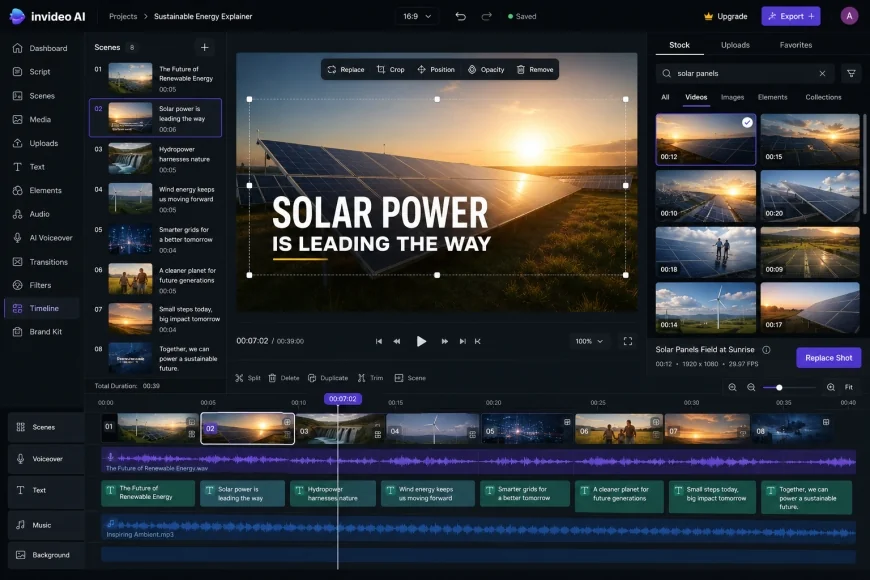The height and width of the screenshot is (580, 870).
Task: Toggle fullscreen preview
Action: 628,341
